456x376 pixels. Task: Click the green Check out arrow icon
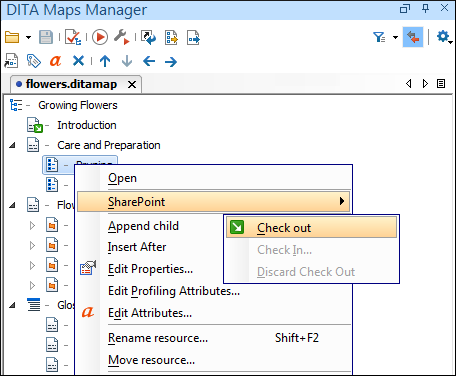tap(237, 227)
